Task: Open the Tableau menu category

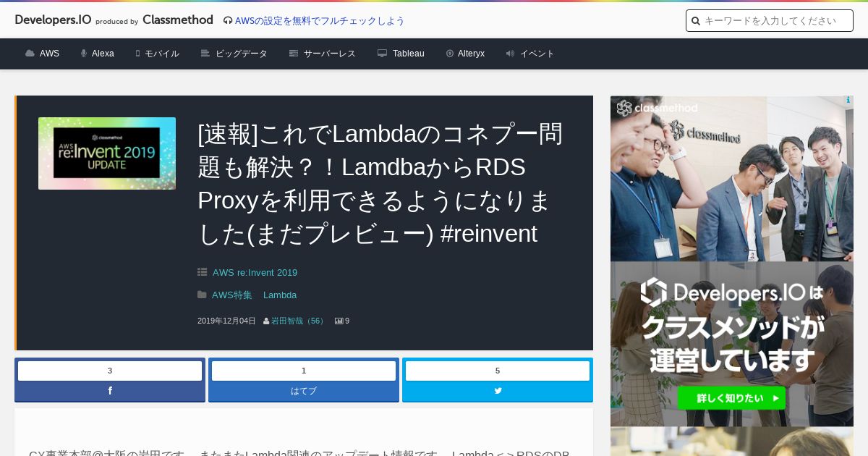Action: (x=409, y=54)
